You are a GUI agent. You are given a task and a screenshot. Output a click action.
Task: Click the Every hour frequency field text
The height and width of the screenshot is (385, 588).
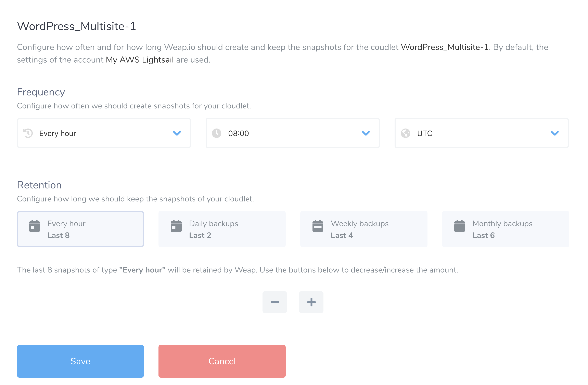(57, 133)
